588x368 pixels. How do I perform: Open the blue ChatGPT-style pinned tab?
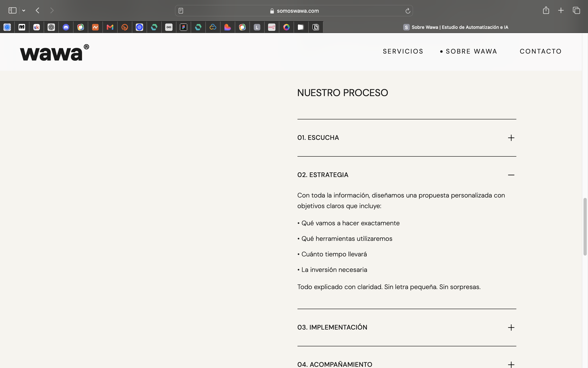(139, 27)
